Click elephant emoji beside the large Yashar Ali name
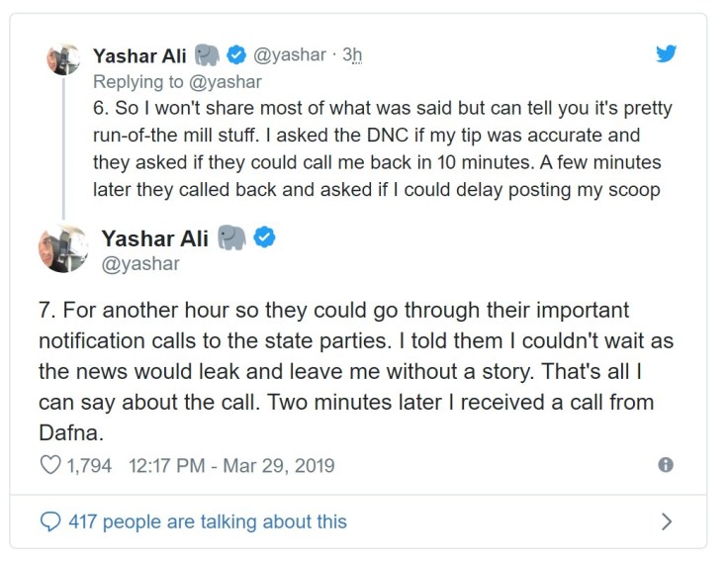This screenshot has width=728, height=568. pyautogui.click(x=232, y=238)
